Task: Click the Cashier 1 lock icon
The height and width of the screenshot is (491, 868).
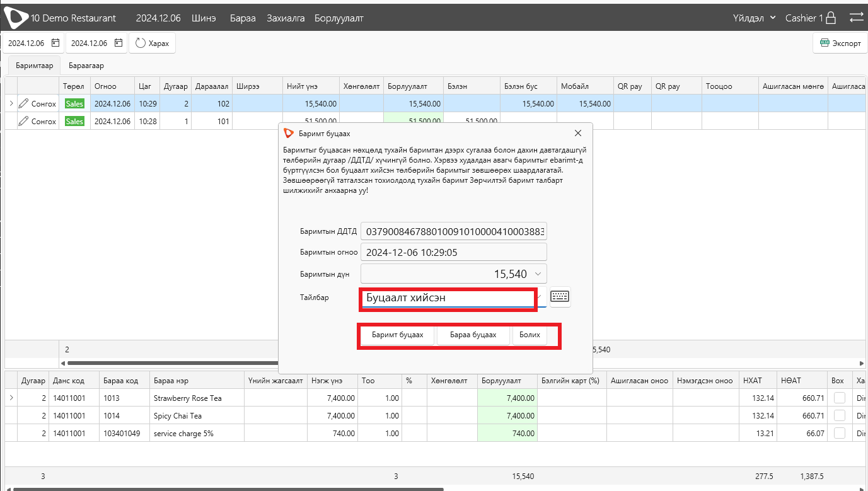Action: click(x=831, y=18)
